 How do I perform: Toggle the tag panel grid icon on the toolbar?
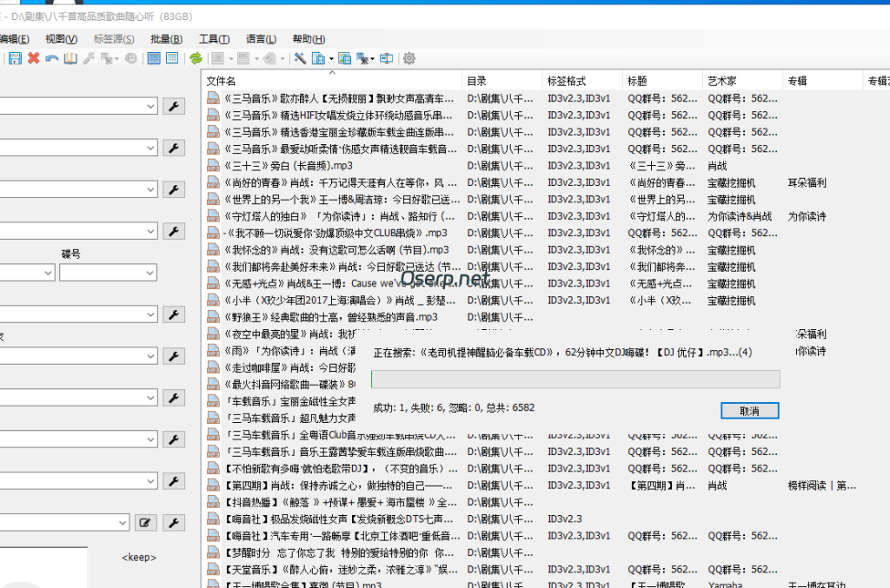click(x=155, y=58)
